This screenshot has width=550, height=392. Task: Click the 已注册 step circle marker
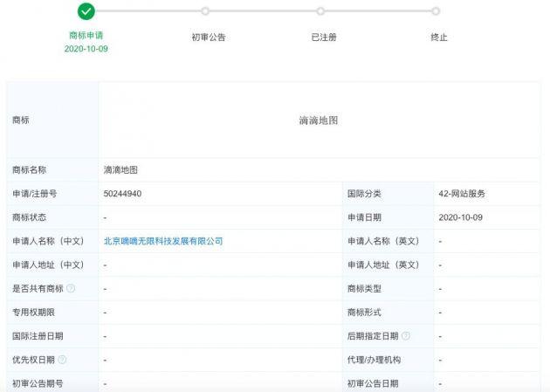point(320,11)
